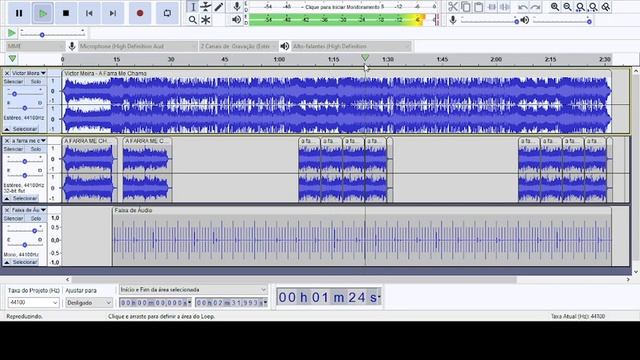Viewport: 640px width, 360px height.
Task: Toggle the Loop button
Action: coord(167,13)
